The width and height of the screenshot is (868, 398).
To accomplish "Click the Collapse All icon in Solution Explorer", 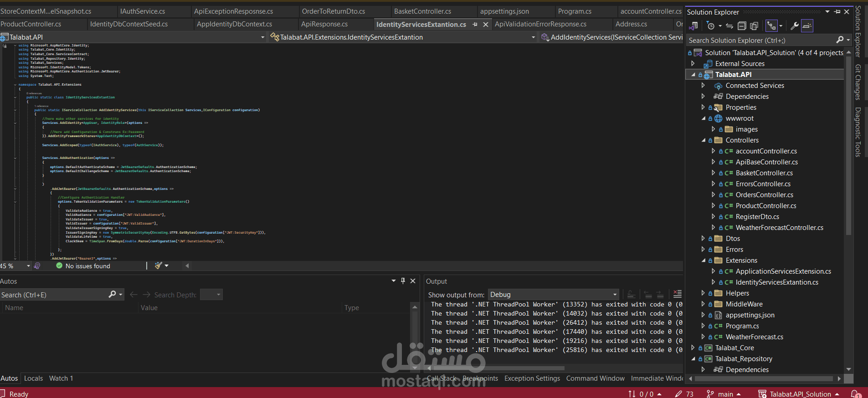I will click(x=742, y=26).
